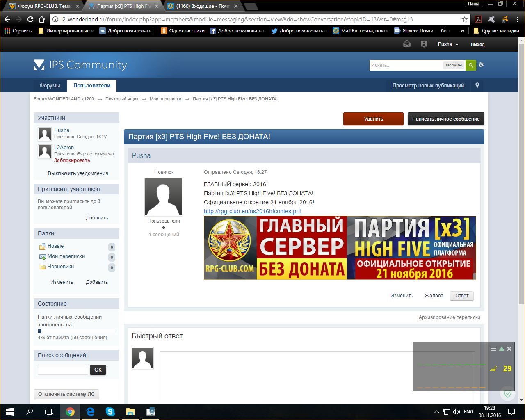The width and height of the screenshot is (525, 420).
Task: Open Microsoft Edge from taskbar
Action: [x=90, y=412]
